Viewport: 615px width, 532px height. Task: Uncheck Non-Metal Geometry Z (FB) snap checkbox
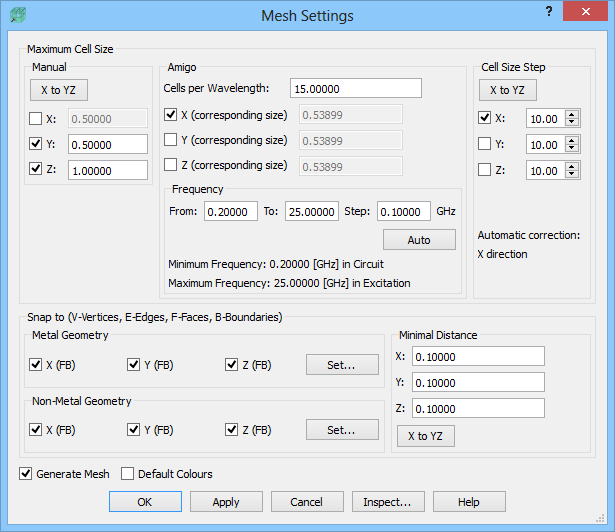[232, 430]
